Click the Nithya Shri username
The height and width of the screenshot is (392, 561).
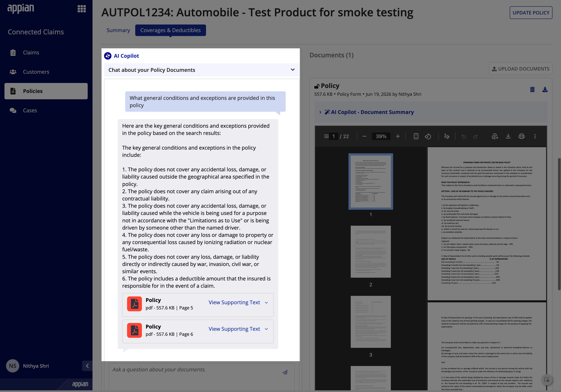[x=36, y=366]
